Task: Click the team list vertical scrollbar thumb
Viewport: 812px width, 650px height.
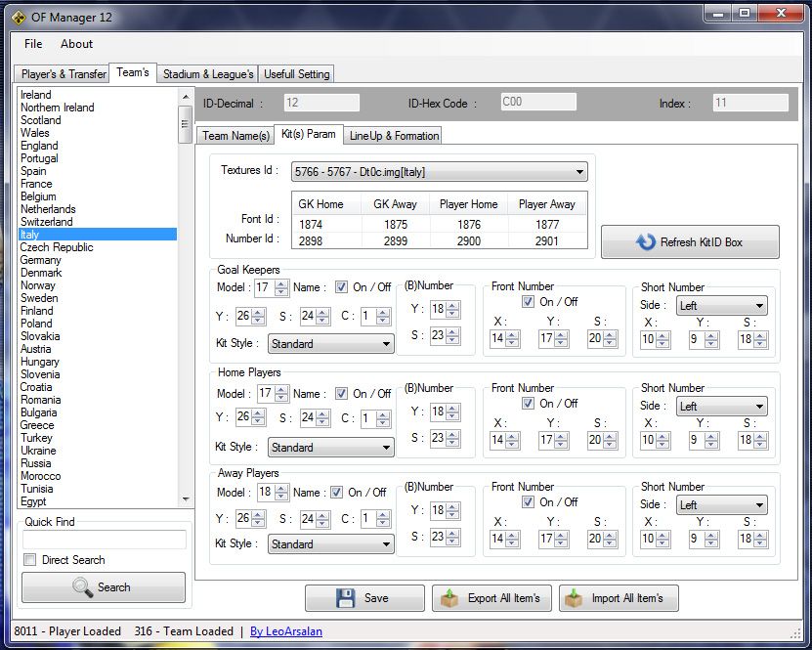Action: [185, 122]
